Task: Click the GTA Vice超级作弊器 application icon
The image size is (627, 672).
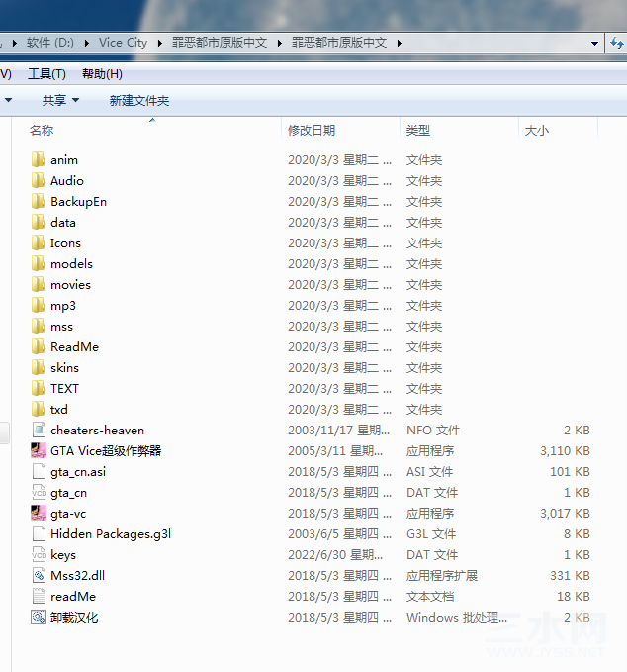Action: (x=39, y=451)
